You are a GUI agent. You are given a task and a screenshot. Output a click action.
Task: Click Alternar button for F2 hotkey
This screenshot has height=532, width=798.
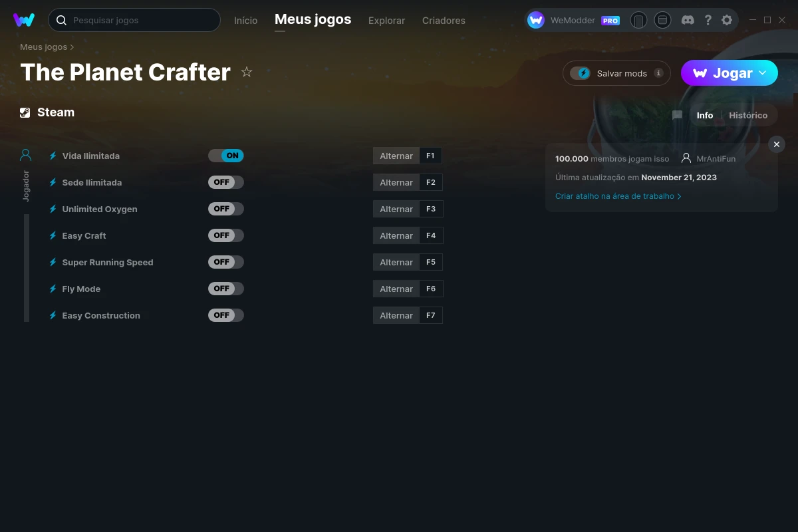click(x=396, y=182)
